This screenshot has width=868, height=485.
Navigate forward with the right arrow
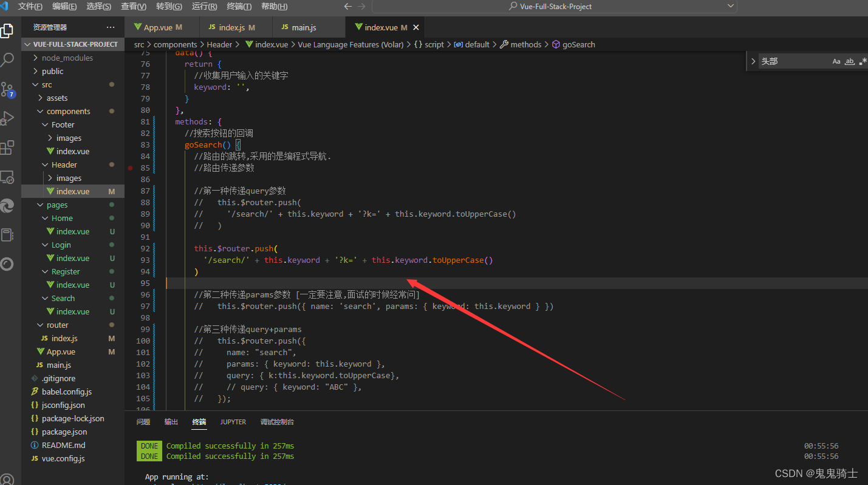[362, 7]
